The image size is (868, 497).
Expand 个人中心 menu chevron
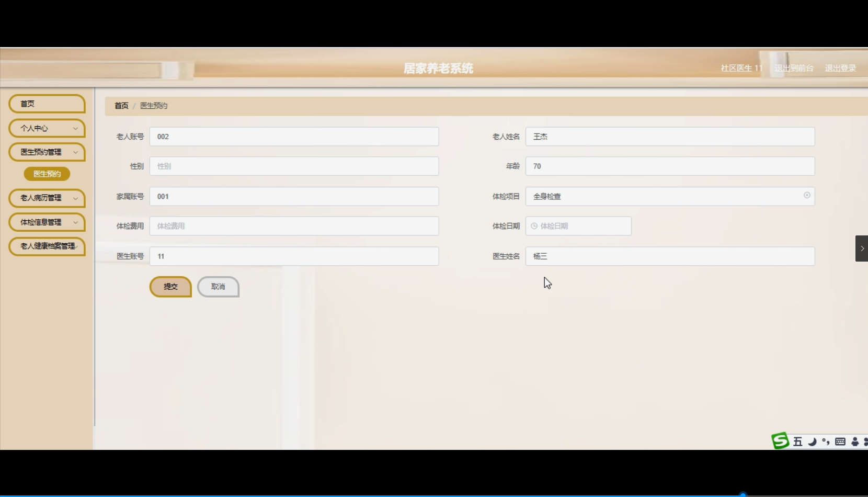75,128
